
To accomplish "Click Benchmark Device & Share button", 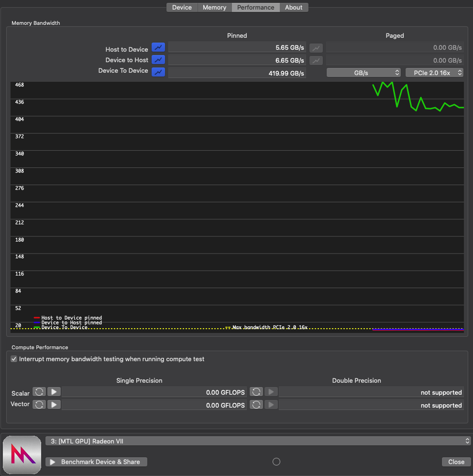I will (x=97, y=462).
